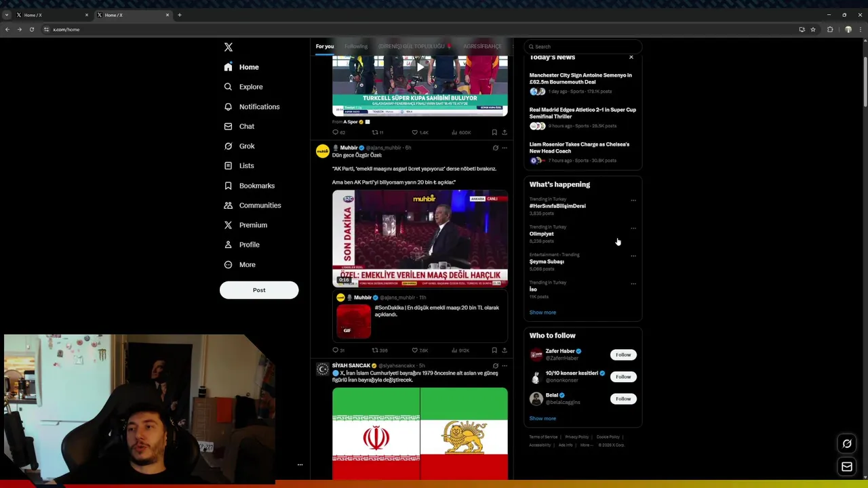This screenshot has height=488, width=868.
Task: Switch to the Following tab
Action: [355, 46]
